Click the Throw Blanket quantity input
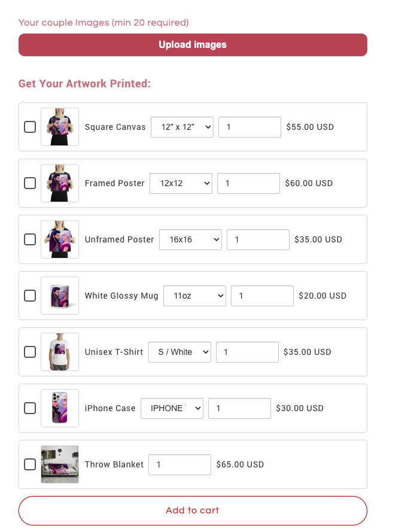Image resolution: width=411 pixels, height=532 pixels. tap(179, 465)
